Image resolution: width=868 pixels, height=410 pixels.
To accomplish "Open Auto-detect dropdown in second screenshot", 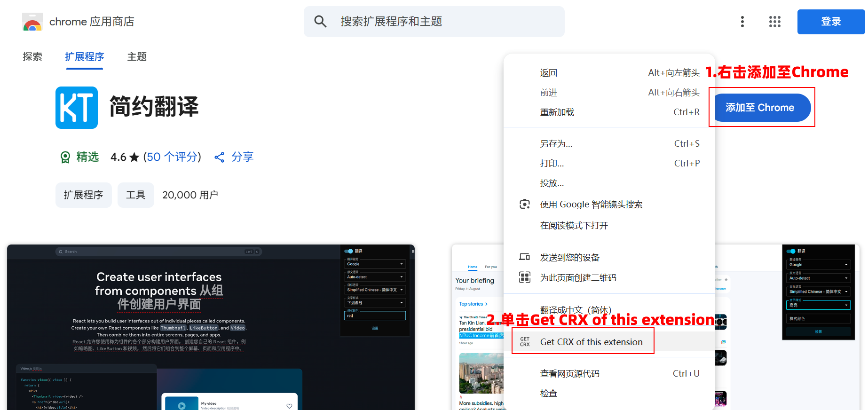I will tap(819, 278).
